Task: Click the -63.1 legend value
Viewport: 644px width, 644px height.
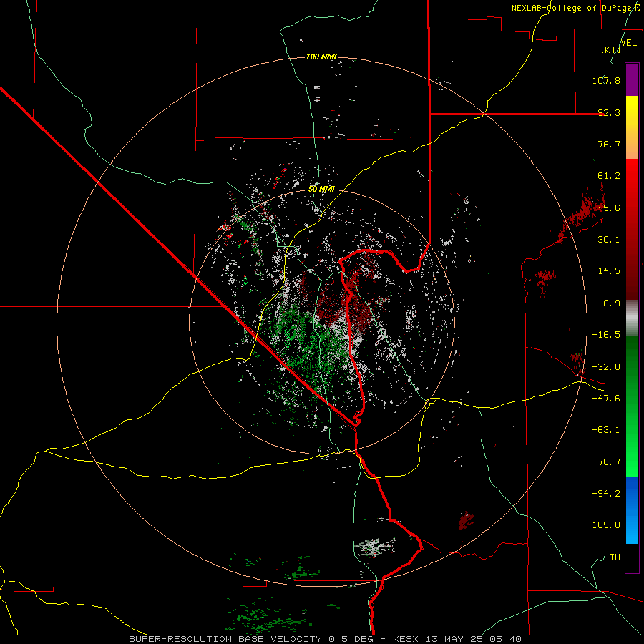Action: tap(606, 430)
